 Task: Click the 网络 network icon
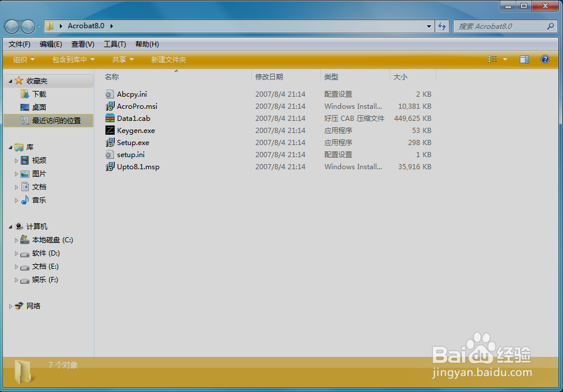[x=20, y=306]
